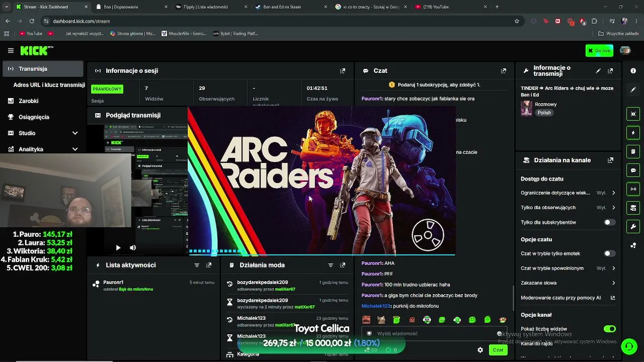Open Czat w trybie spowolnionym setting
This screenshot has height=362, width=644.
coord(568,268)
